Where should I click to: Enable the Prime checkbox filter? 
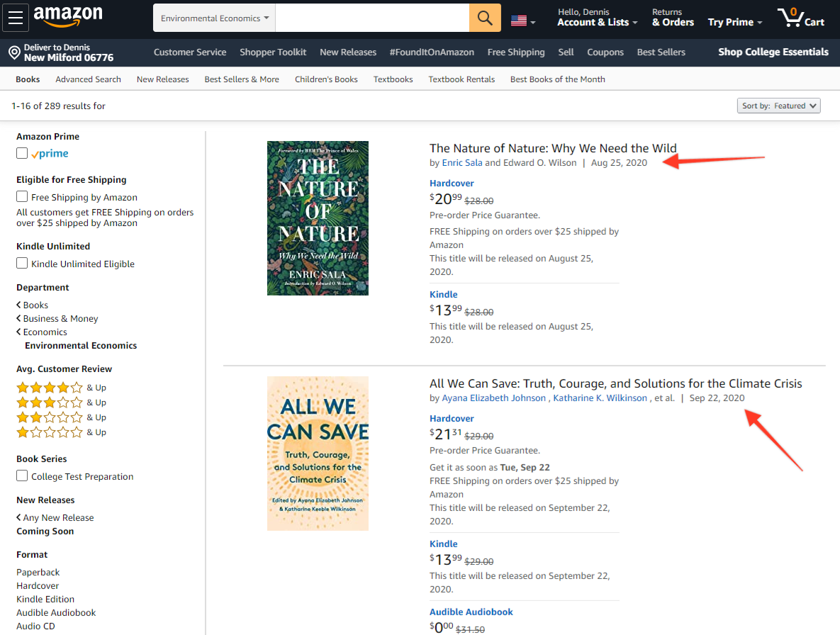[x=22, y=153]
